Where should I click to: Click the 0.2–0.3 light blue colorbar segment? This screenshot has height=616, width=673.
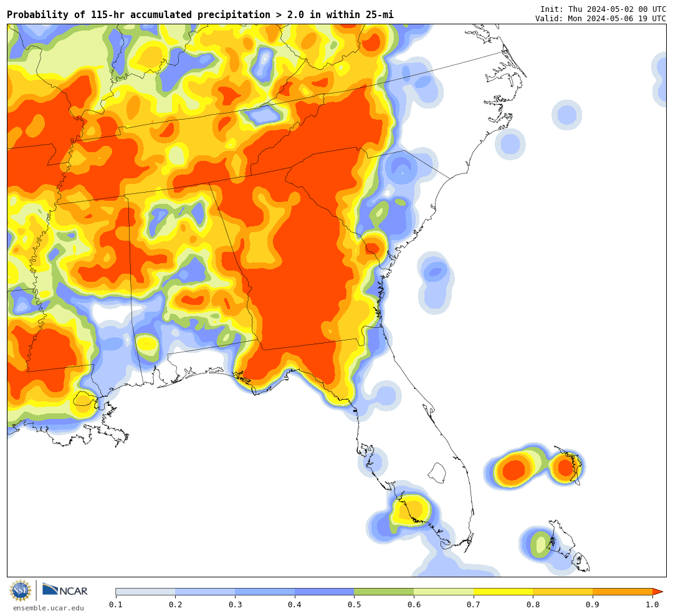tap(205, 592)
